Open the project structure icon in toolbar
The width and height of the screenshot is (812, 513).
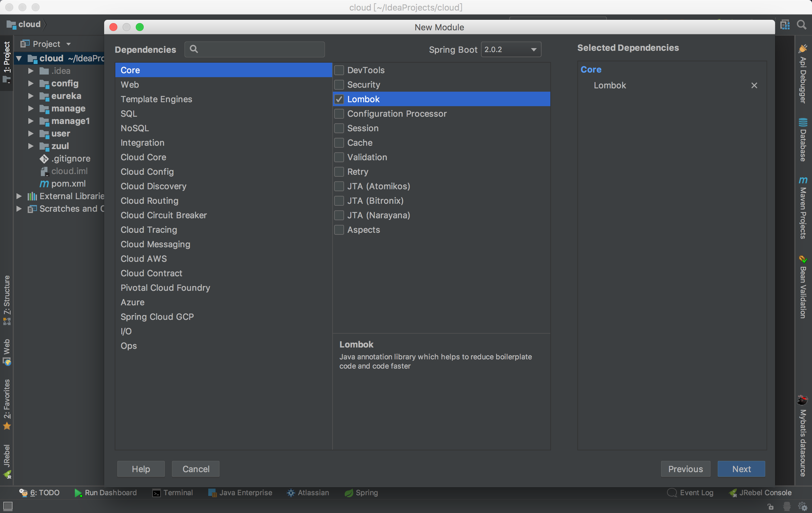pyautogui.click(x=785, y=25)
